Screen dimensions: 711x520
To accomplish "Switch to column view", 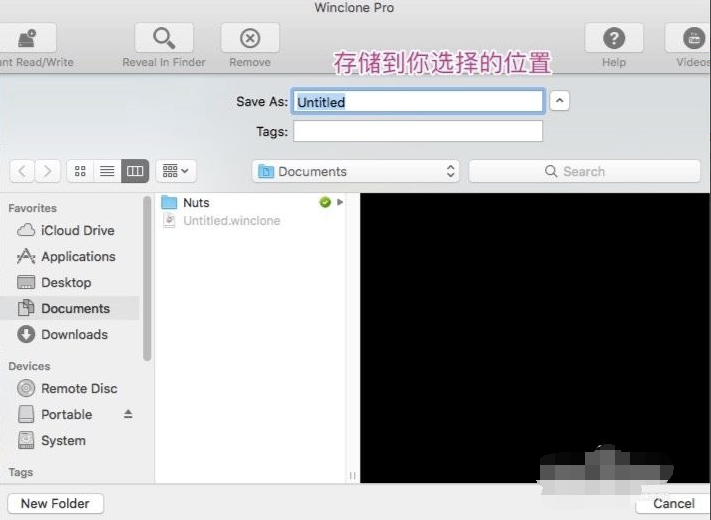I will click(135, 171).
